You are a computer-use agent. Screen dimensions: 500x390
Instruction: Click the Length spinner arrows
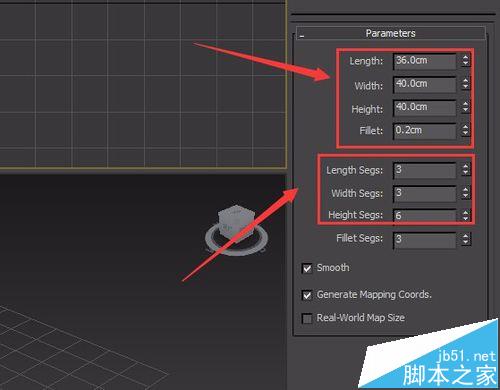coord(466,61)
